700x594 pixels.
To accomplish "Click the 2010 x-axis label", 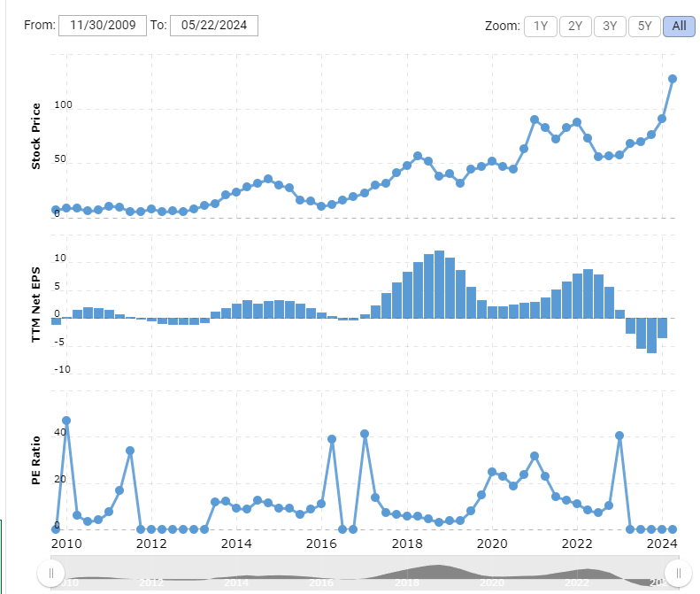I will pos(66,544).
